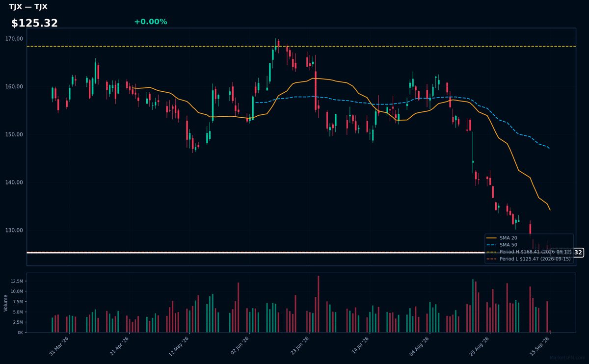Select the Period H $168.41 legend entry
589x364 pixels.
coord(529,252)
